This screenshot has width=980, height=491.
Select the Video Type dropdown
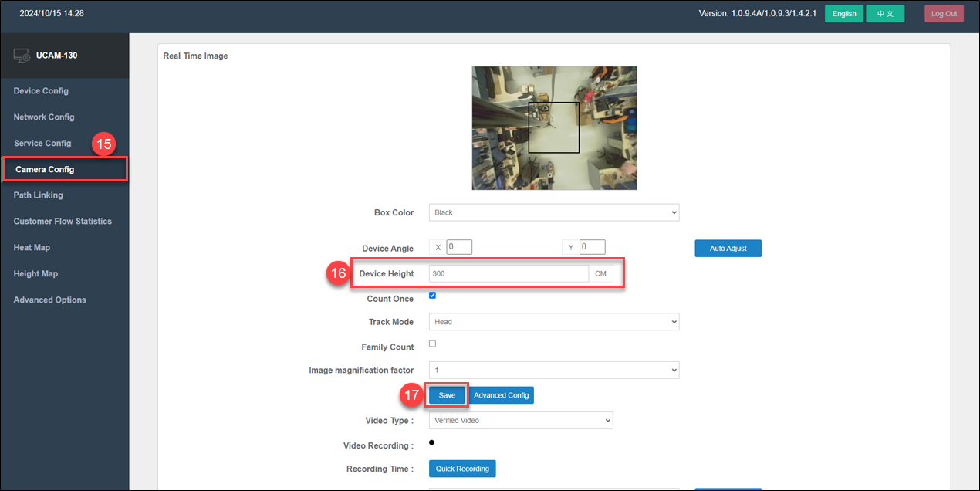(520, 421)
